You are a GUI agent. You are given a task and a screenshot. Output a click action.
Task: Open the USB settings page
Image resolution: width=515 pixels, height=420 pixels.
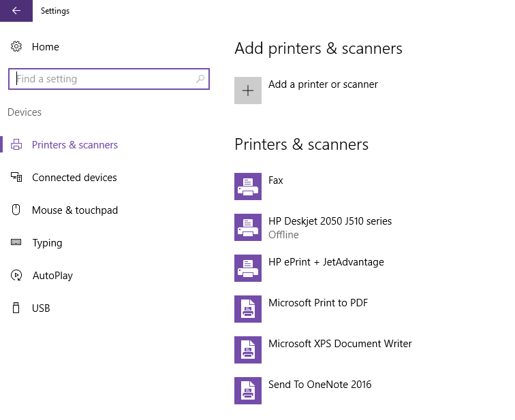click(41, 308)
